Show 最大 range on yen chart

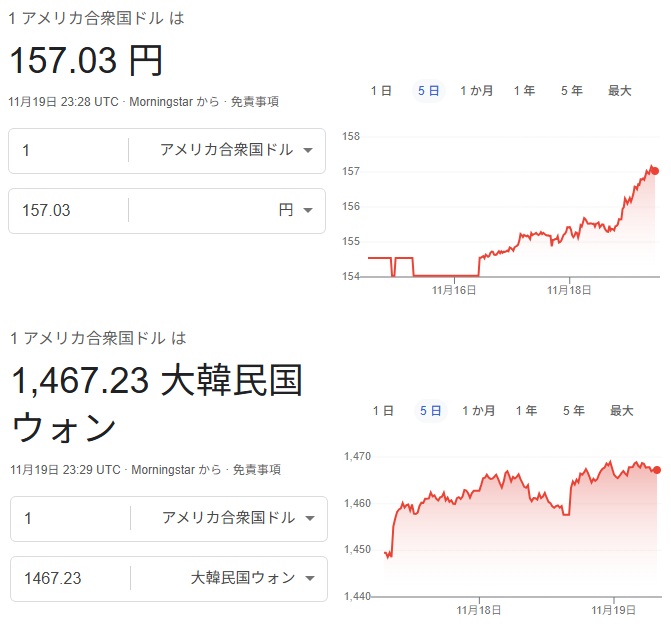point(620,90)
